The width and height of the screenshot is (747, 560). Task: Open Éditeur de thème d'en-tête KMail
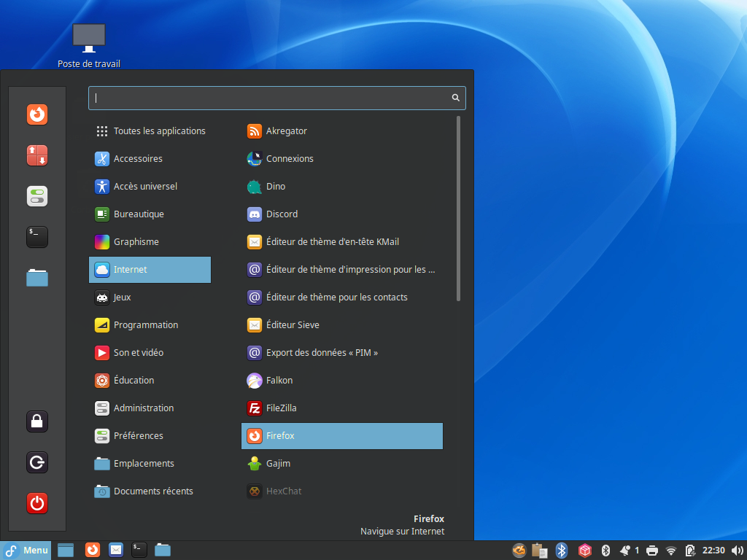coord(342,242)
